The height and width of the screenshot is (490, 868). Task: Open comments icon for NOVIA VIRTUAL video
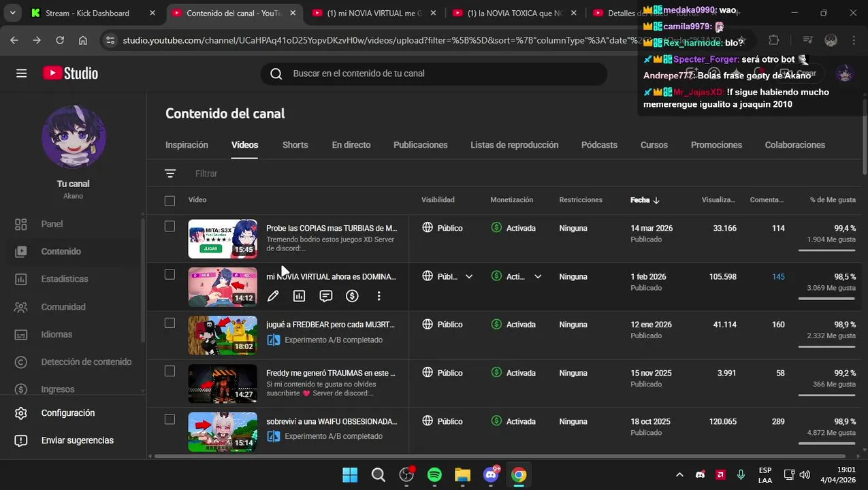325,296
